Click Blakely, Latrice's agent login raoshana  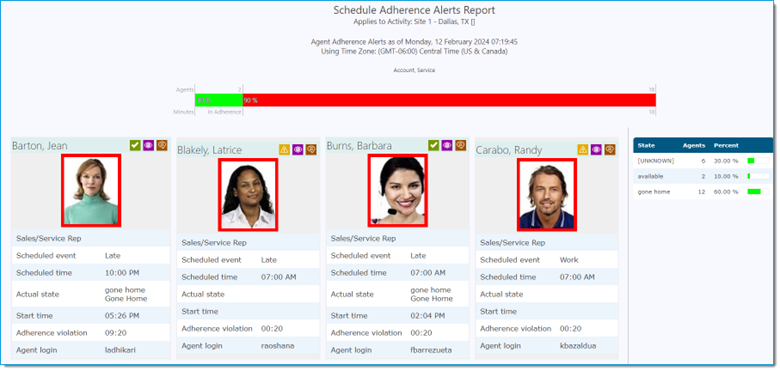(x=278, y=346)
